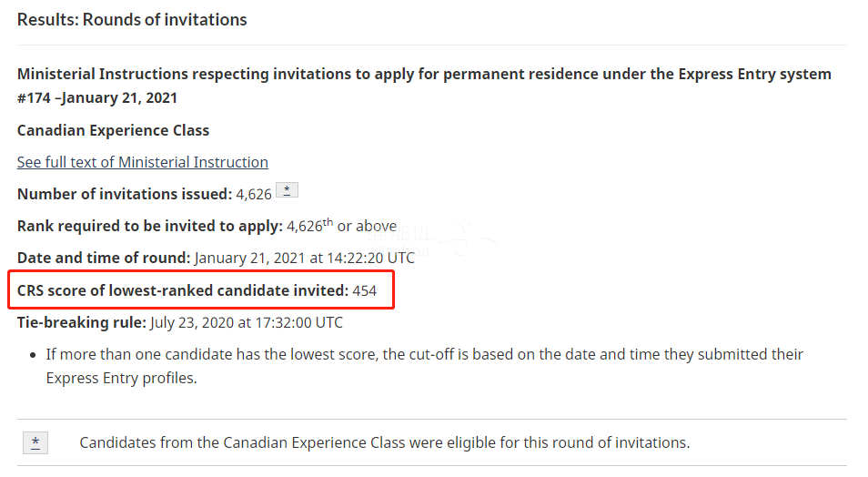Click the Canadian Experience Class subheading
This screenshot has height=477, width=868.
113,130
